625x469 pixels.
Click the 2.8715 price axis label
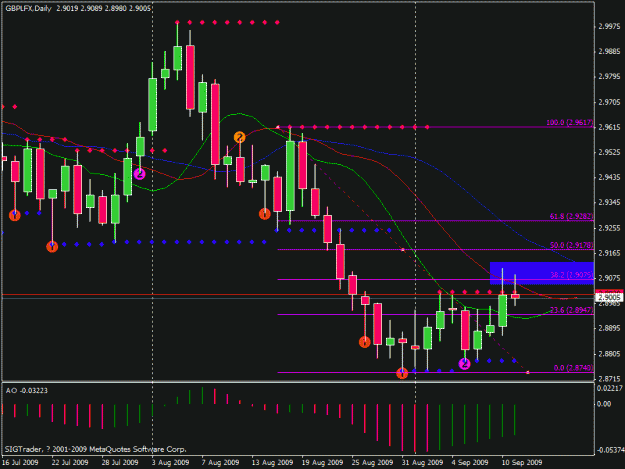609,379
